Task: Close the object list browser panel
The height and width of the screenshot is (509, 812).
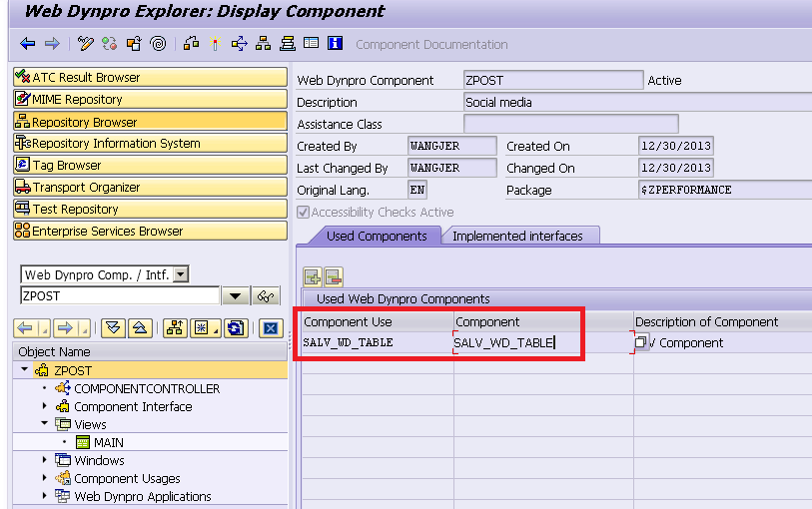Action: pos(270,328)
